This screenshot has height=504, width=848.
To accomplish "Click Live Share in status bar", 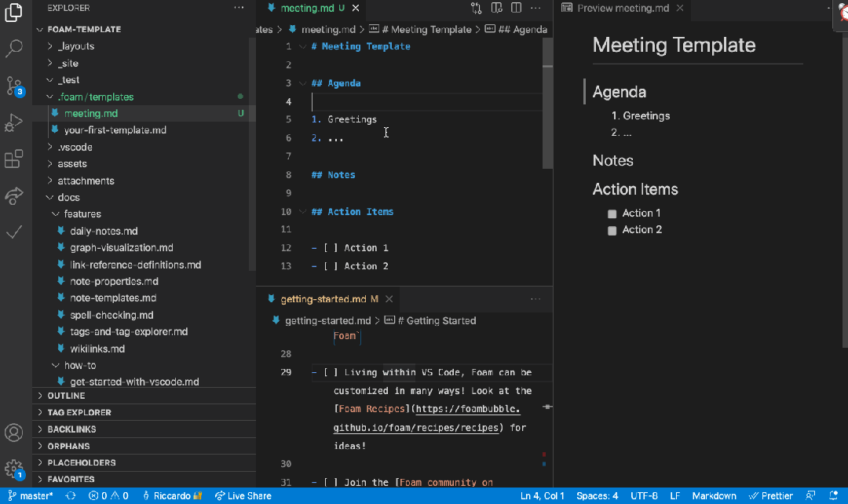I will (x=243, y=496).
